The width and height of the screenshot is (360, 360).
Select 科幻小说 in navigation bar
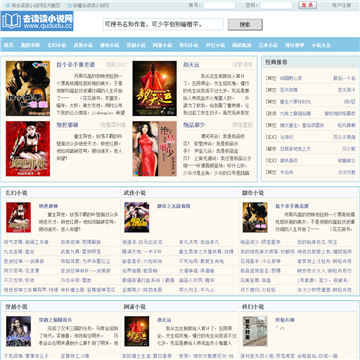(189, 45)
